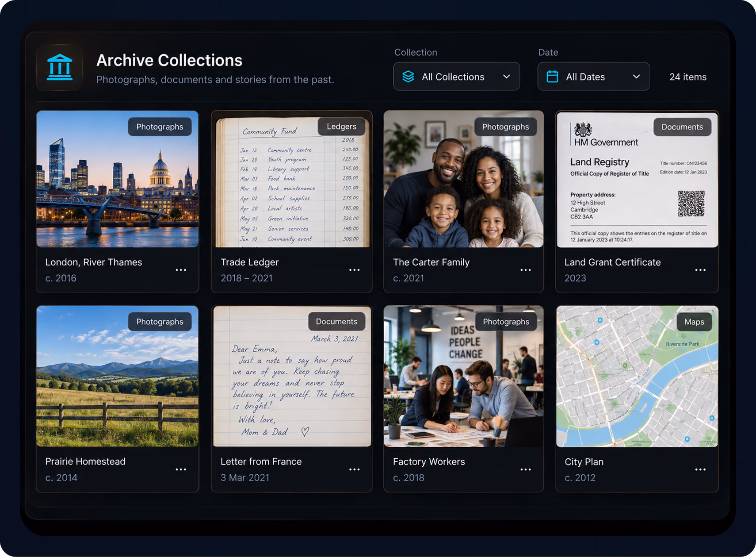Click the Photographs tag on London card
Screen dimensions: 756x557
coord(160,127)
